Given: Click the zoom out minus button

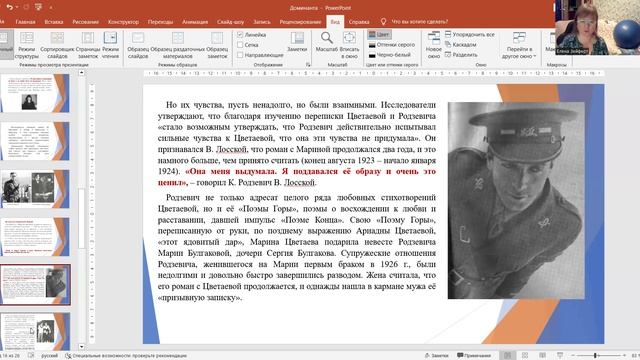Looking at the screenshot, I should (x=573, y=356).
